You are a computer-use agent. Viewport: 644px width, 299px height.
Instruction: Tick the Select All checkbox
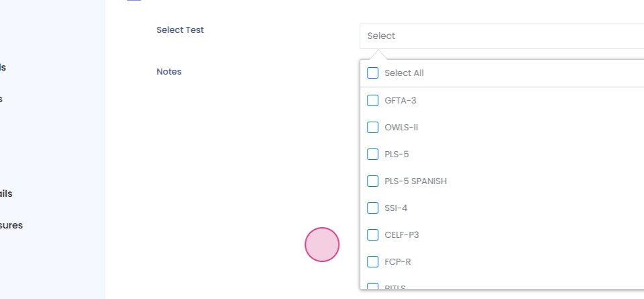(x=373, y=73)
